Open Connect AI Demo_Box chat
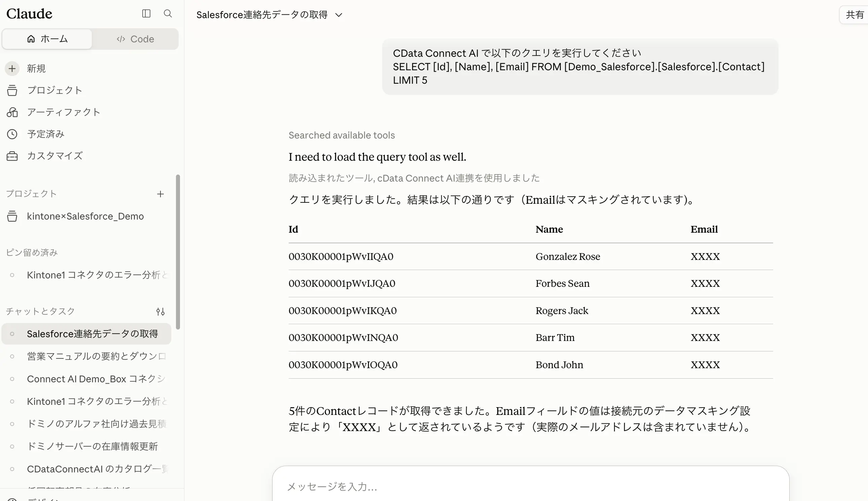The height and width of the screenshot is (501, 868). (x=86, y=379)
